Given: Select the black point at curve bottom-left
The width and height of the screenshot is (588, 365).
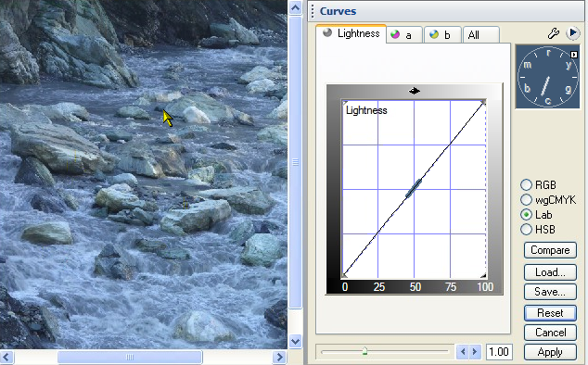Looking at the screenshot, I should pos(344,276).
